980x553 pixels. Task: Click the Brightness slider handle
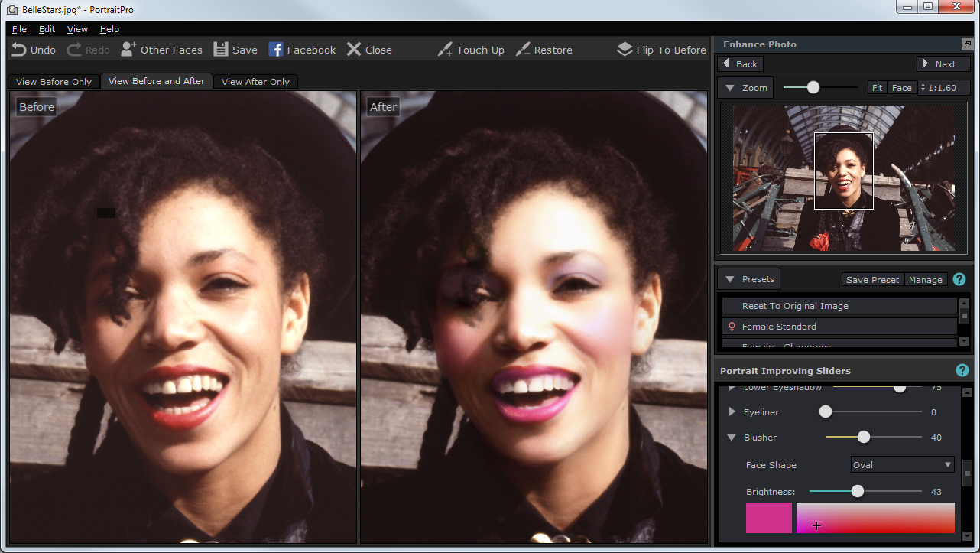[858, 491]
